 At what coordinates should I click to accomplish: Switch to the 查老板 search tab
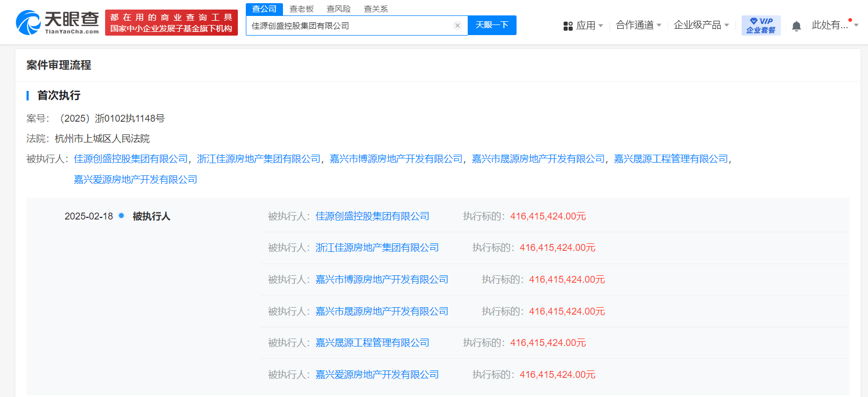tap(302, 9)
